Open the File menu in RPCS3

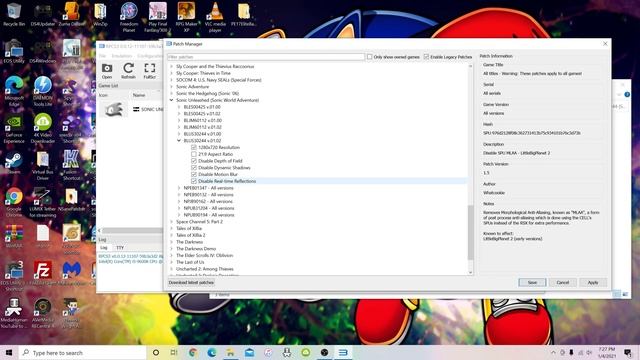coord(102,56)
